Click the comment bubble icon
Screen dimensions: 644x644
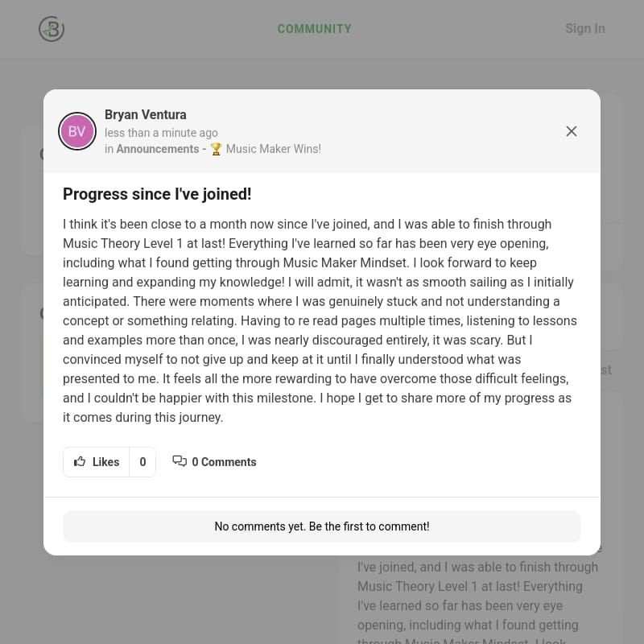tap(180, 461)
